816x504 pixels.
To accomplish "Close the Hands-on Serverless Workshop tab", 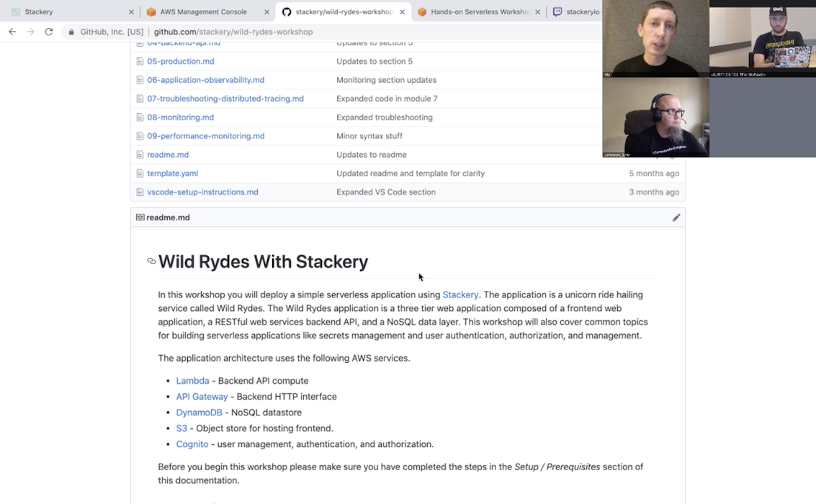I will (x=537, y=12).
